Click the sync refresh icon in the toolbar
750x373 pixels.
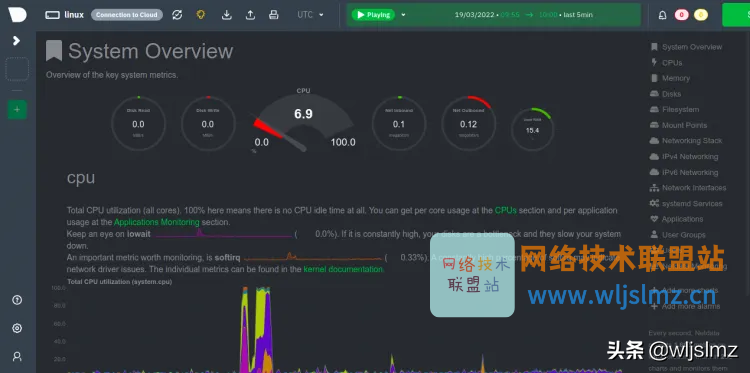(x=177, y=15)
